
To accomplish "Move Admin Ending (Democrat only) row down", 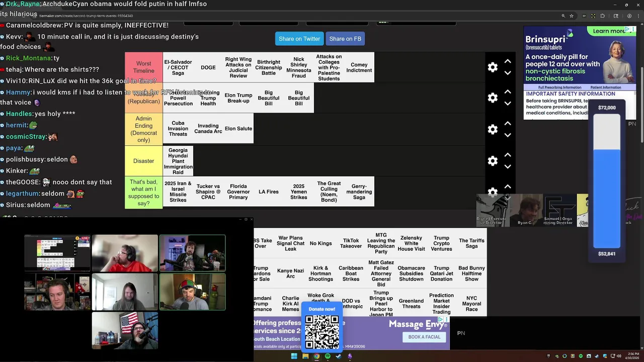I will pyautogui.click(x=508, y=135).
